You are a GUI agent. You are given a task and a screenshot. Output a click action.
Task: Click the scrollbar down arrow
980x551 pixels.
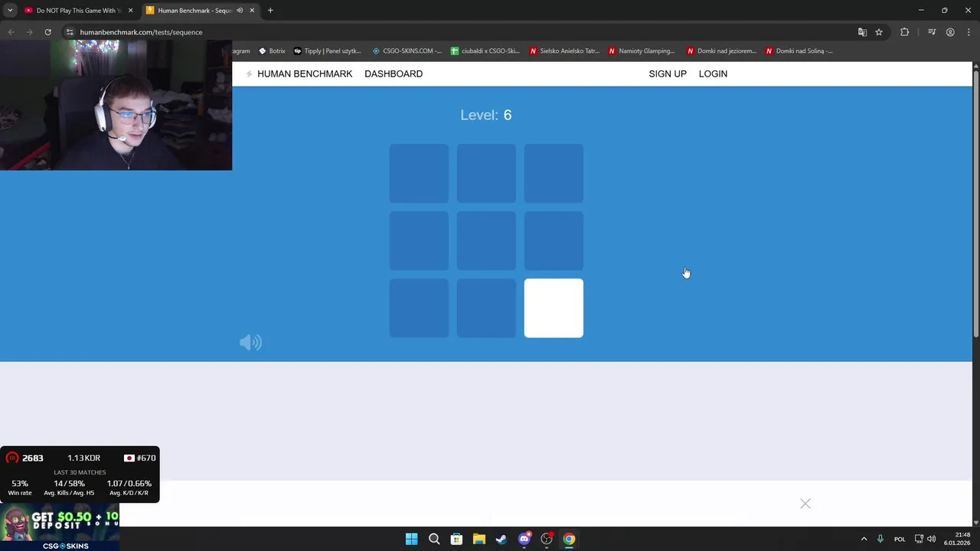coord(976,522)
